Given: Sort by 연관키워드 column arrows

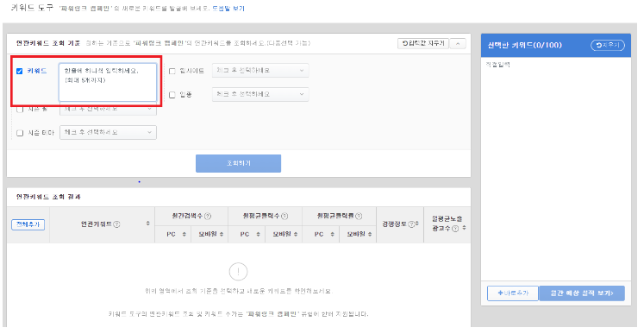Looking at the screenshot, I should point(148,224).
